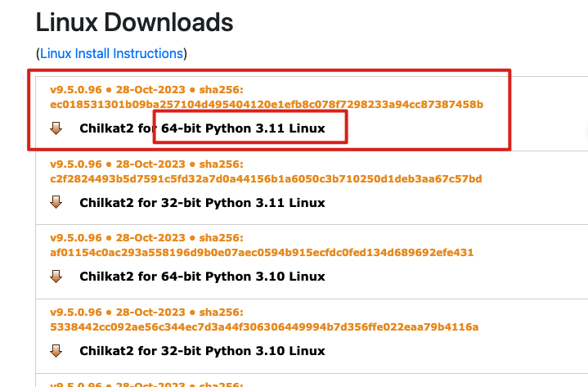This screenshot has width=588, height=387.
Task: Open the Linux Install Instructions link
Action: coord(111,53)
